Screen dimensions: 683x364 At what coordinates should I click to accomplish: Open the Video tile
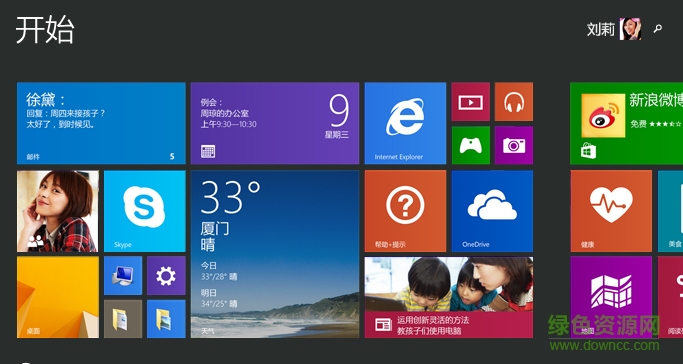coord(470,101)
